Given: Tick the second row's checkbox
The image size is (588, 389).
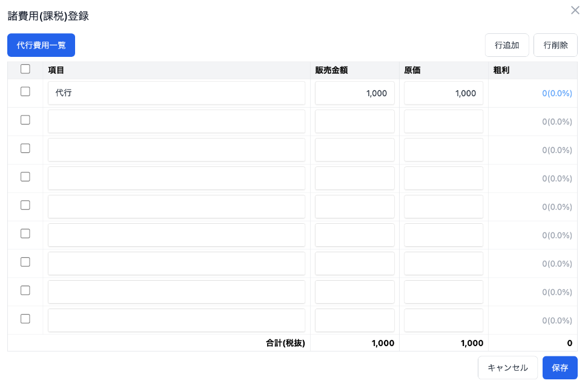Looking at the screenshot, I should click(25, 120).
